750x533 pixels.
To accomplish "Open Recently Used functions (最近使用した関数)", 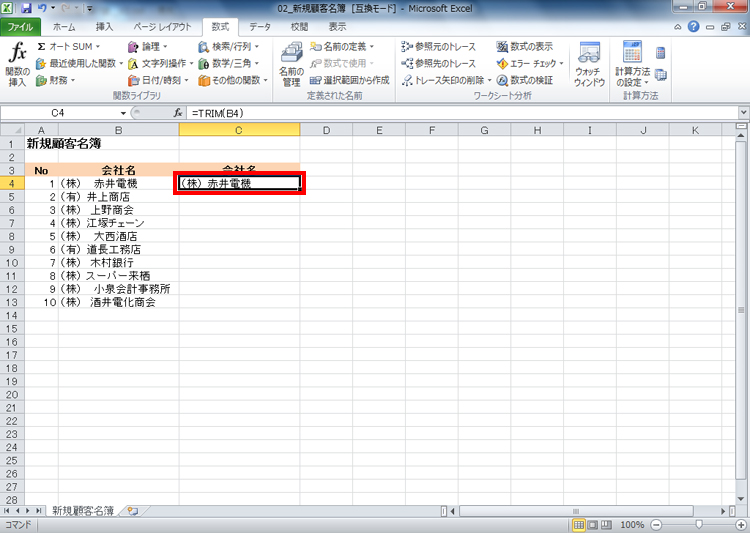I will click(x=79, y=63).
